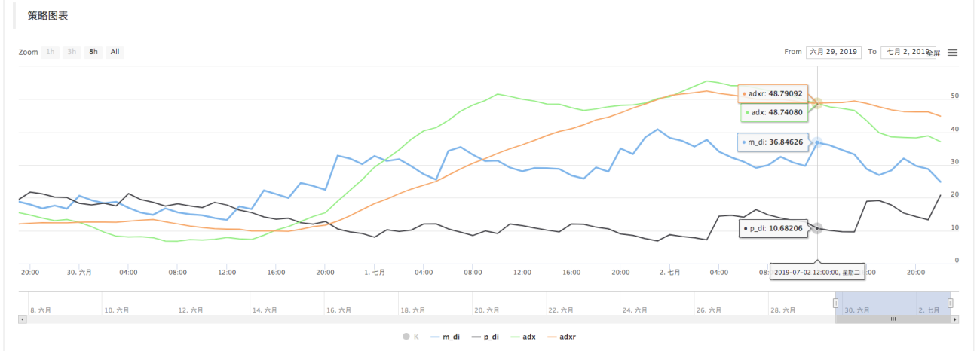Click the navigator left scroll arrow
This screenshot has width=980, height=351.
[23, 319]
